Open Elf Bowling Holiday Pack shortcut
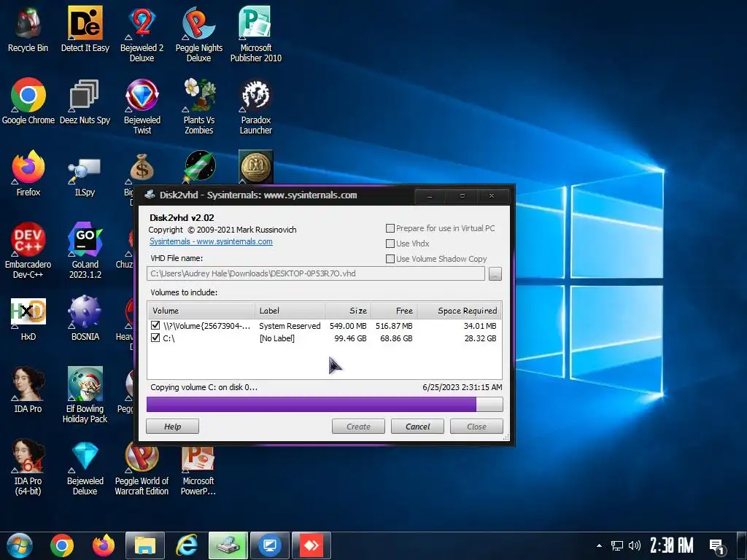Screen dimensions: 747x560 tap(85, 395)
